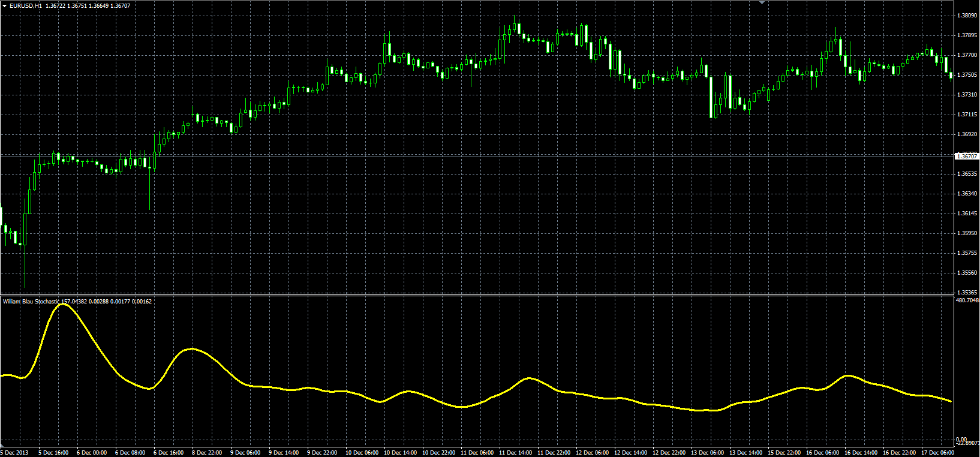Click the 1.36920 price axis label
The image size is (980, 457).
[x=966, y=134]
